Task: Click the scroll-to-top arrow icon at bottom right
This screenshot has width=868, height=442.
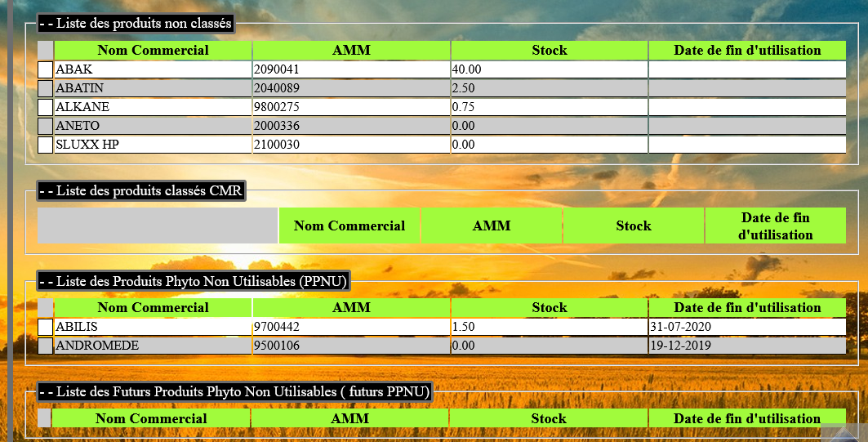Action: coord(843,432)
